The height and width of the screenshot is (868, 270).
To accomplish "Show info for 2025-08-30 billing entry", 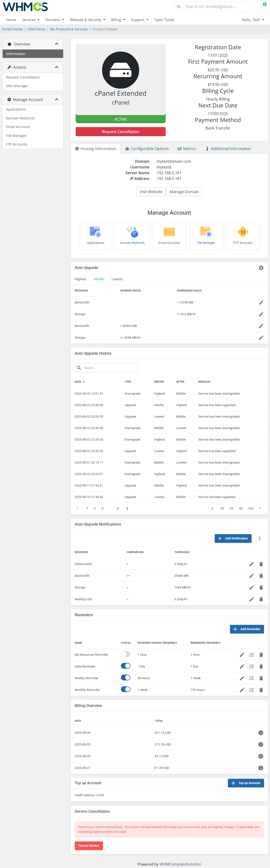I will 261,733.
